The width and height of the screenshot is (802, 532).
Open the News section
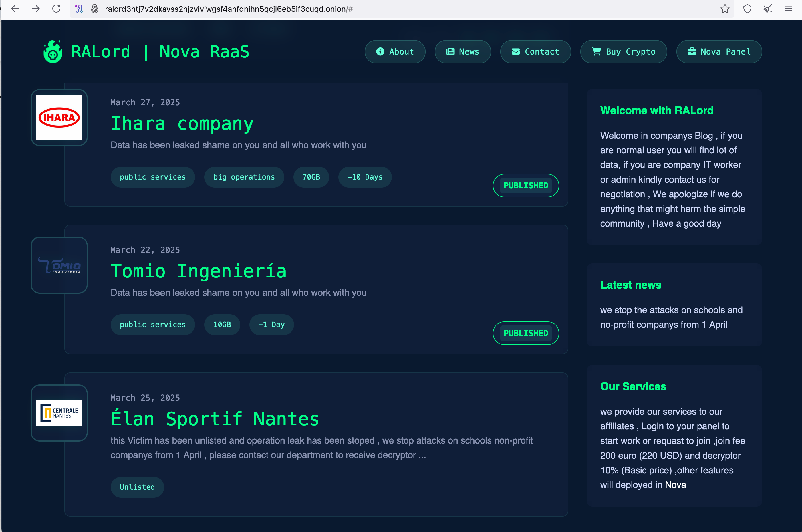coord(463,52)
